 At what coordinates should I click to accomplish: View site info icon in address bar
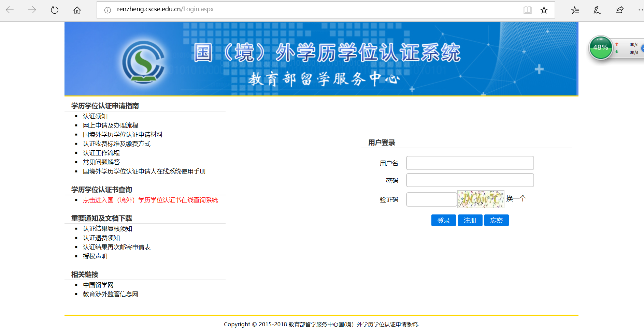coord(108,10)
